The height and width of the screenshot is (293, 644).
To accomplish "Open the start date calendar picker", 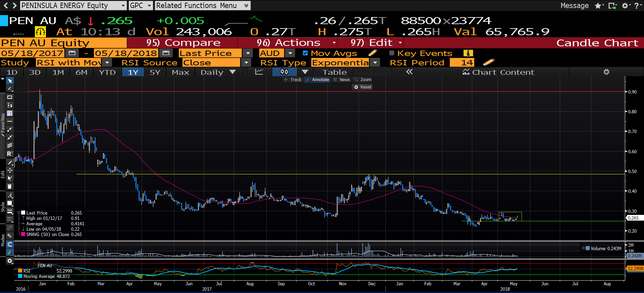I will [x=72, y=53].
